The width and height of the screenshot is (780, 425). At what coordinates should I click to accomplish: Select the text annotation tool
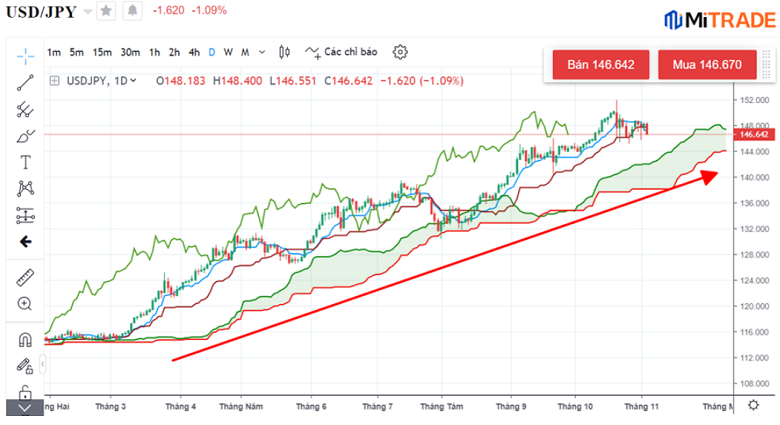26,161
